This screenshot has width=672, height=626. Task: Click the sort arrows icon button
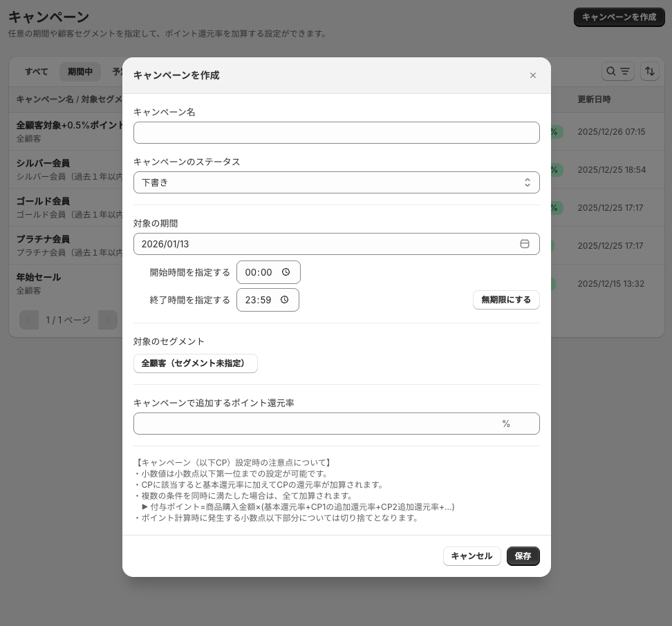click(649, 71)
